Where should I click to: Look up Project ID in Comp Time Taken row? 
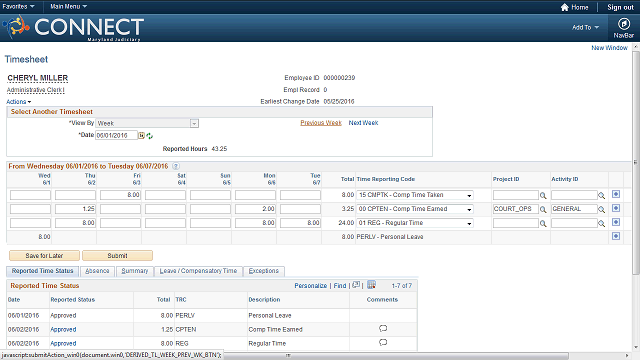tap(543, 196)
